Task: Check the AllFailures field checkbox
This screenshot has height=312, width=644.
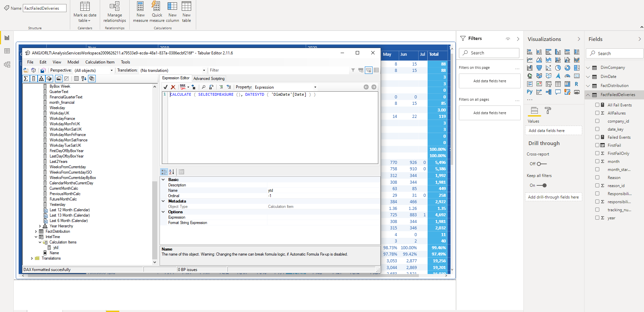Action: coord(598,113)
